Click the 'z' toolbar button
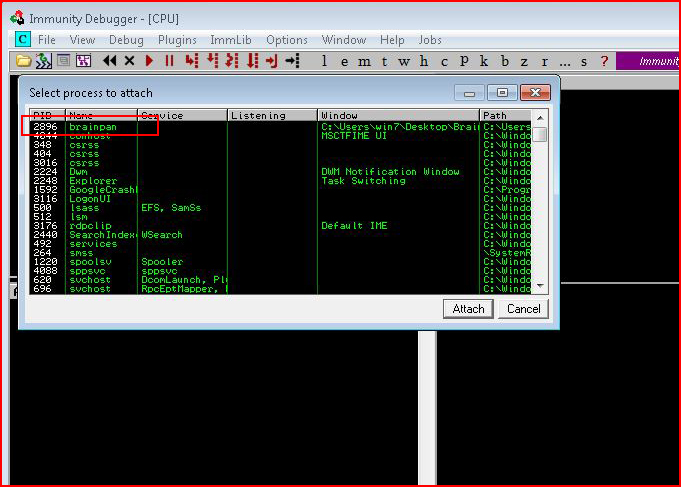The height and width of the screenshot is (487, 681). click(524, 62)
